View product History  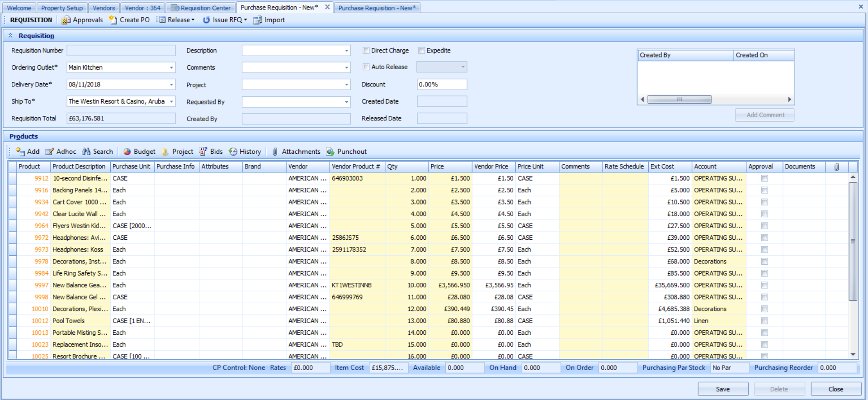point(233,152)
